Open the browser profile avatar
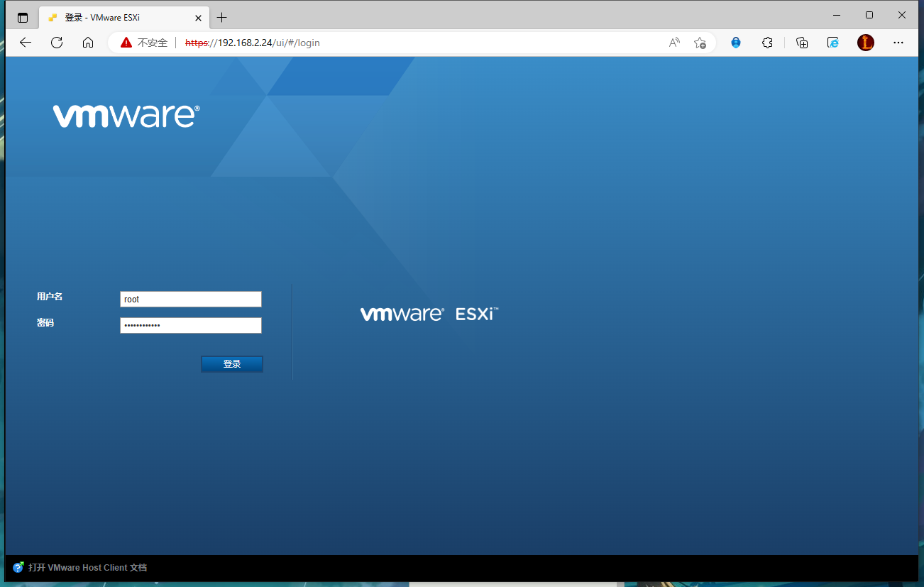The image size is (924, 587). 866,43
